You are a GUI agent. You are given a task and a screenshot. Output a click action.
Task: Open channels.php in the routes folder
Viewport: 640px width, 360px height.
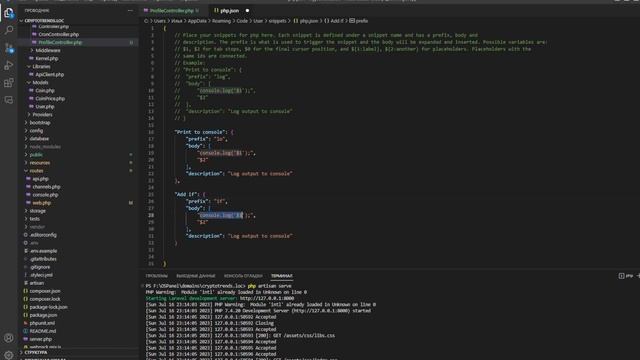pyautogui.click(x=46, y=187)
